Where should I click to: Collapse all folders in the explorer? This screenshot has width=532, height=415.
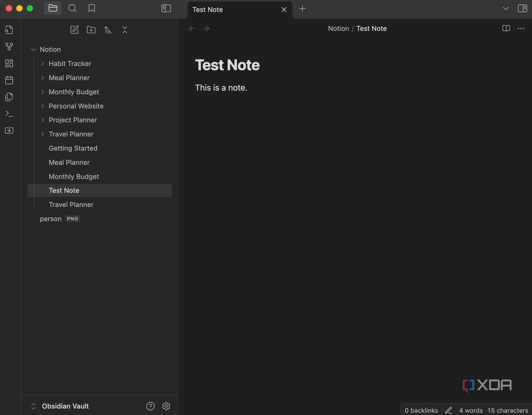pyautogui.click(x=125, y=29)
